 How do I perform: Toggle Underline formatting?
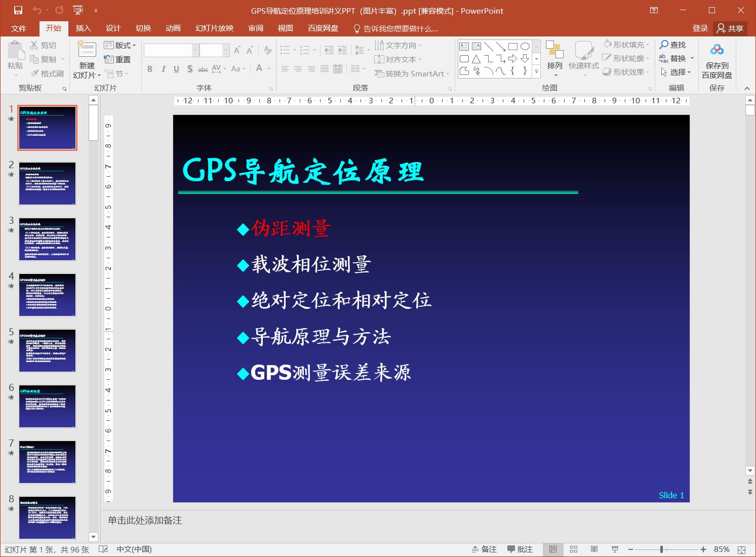click(x=176, y=69)
